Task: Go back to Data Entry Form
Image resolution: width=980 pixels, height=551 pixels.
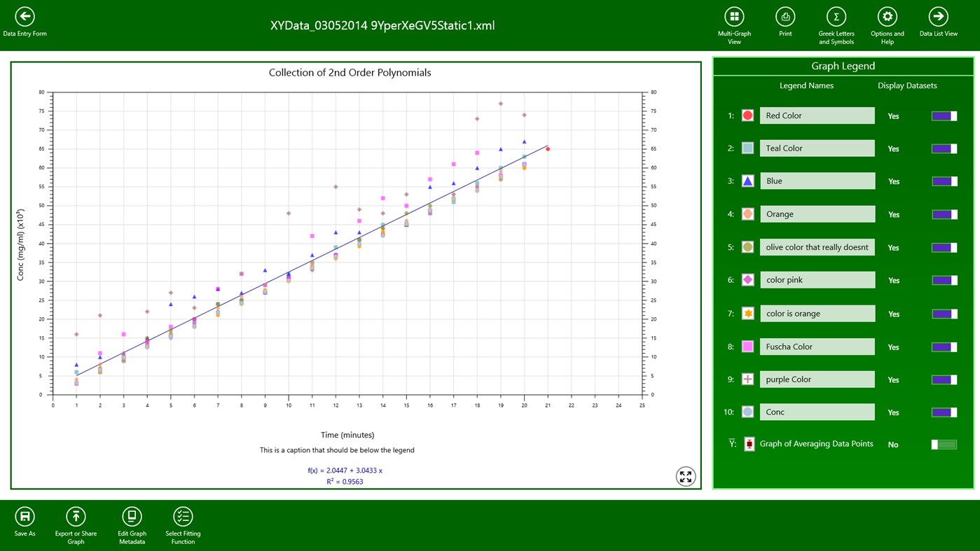Action: pyautogui.click(x=25, y=17)
